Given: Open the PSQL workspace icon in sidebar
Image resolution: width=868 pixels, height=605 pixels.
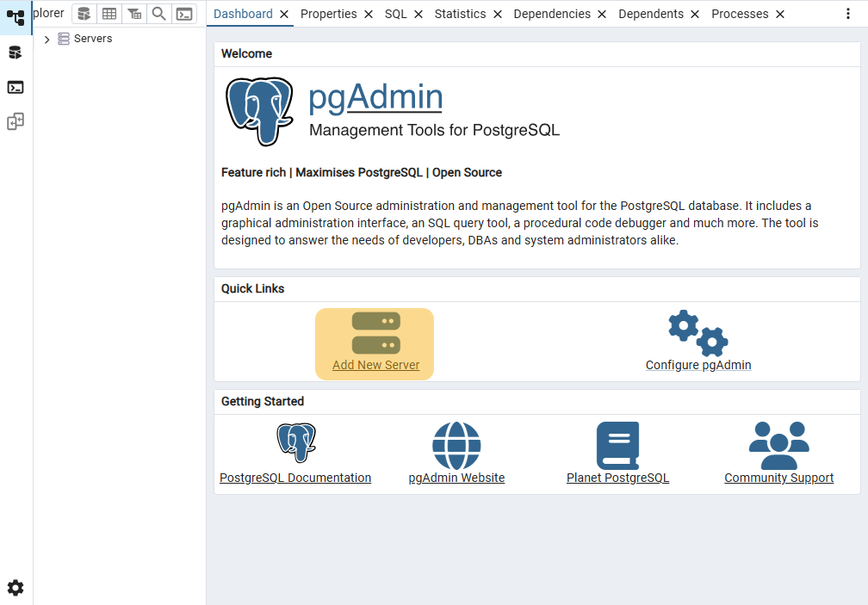Looking at the screenshot, I should coord(15,87).
